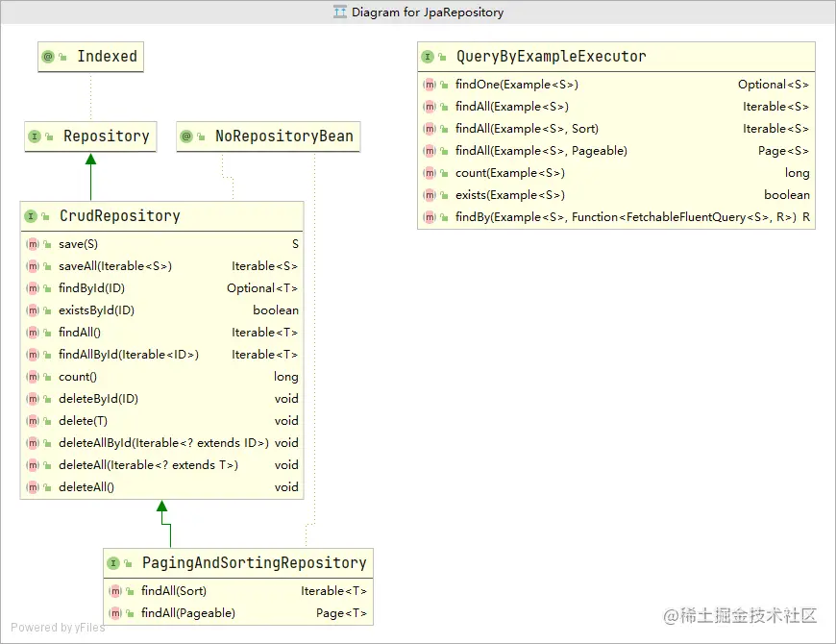Click the deleteById(ID) method name
Screen dimensions: 836x644
(x=99, y=399)
